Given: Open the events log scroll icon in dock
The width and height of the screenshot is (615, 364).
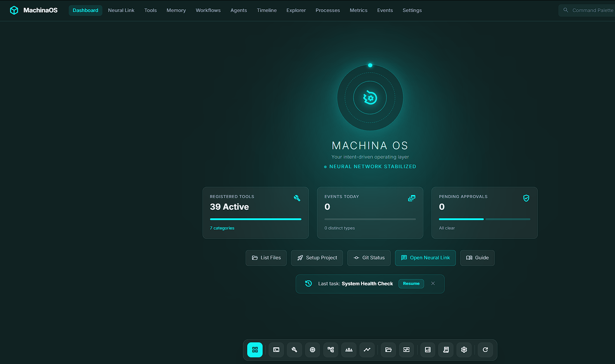Looking at the screenshot, I should pyautogui.click(x=446, y=350).
